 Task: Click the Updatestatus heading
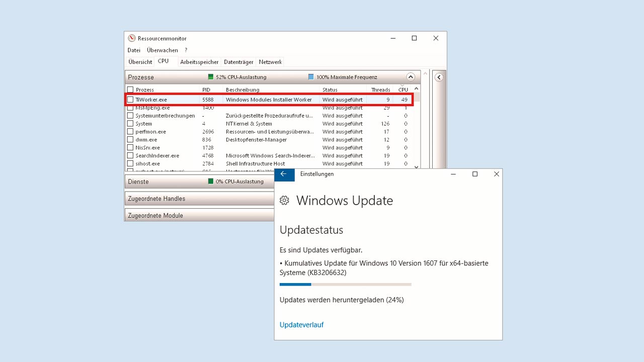coord(311,230)
